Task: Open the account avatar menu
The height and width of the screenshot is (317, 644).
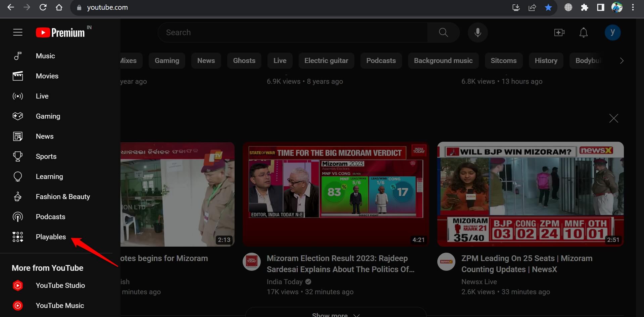Action: [612, 33]
